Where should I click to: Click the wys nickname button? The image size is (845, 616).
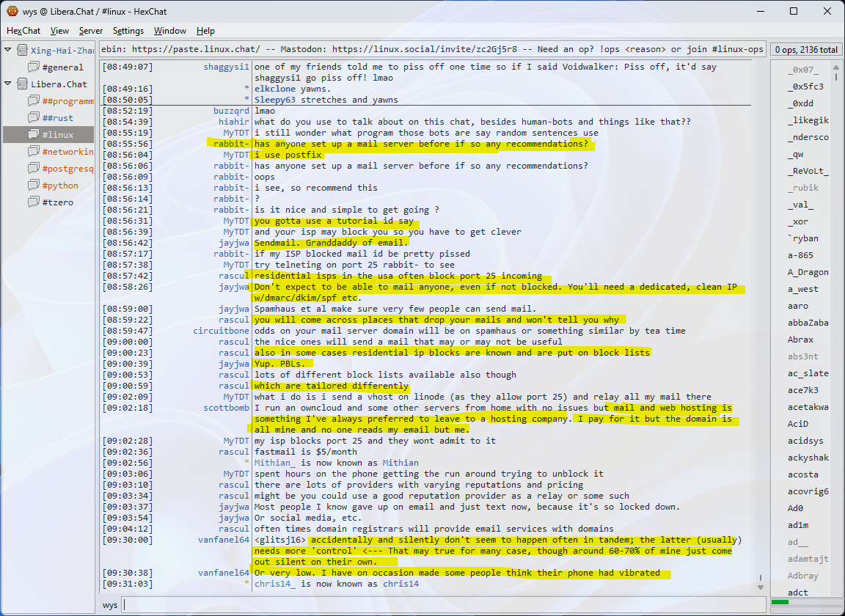[x=110, y=605]
